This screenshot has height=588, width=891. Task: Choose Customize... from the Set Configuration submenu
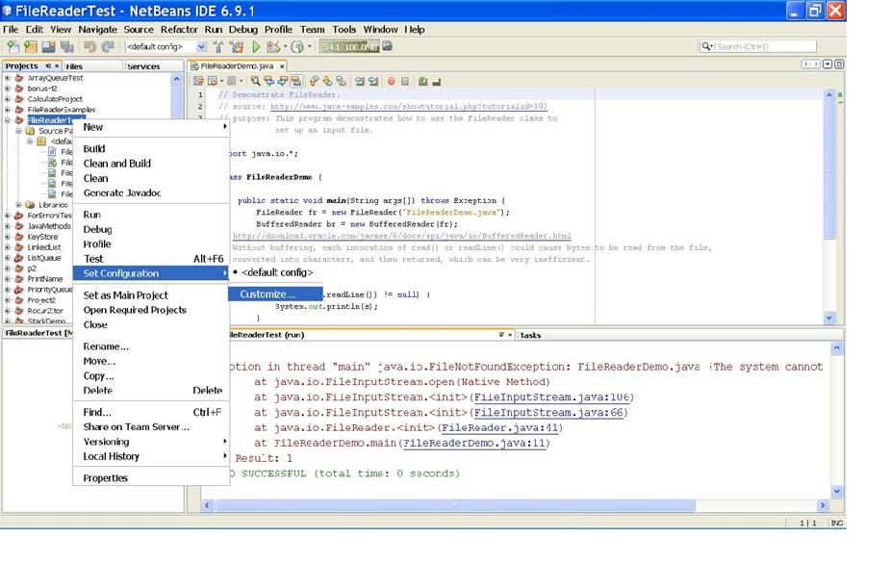(x=272, y=294)
